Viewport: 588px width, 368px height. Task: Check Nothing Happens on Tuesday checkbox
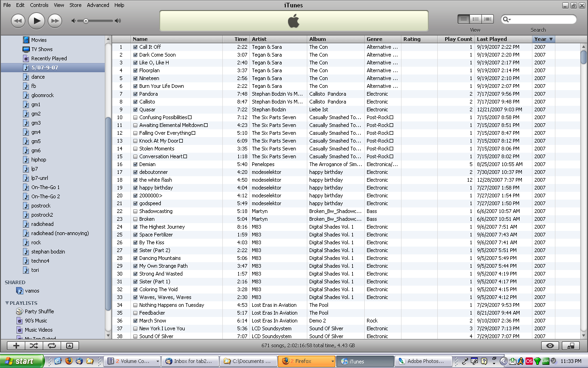(x=135, y=305)
